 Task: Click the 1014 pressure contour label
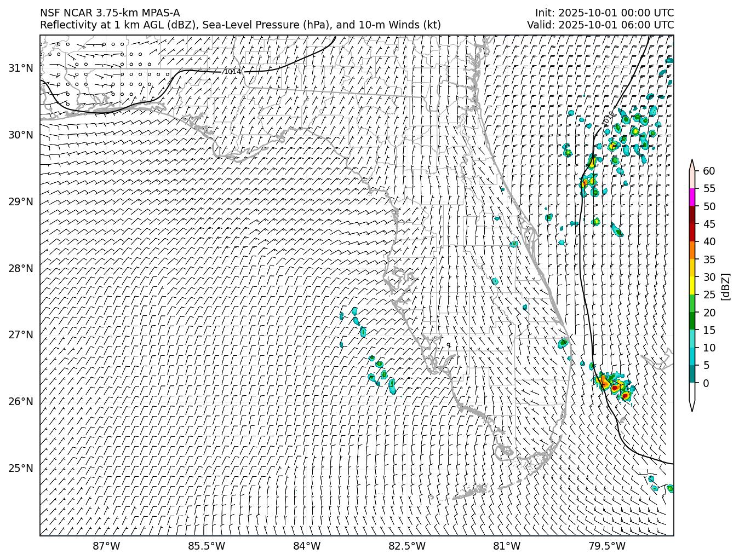pos(232,72)
